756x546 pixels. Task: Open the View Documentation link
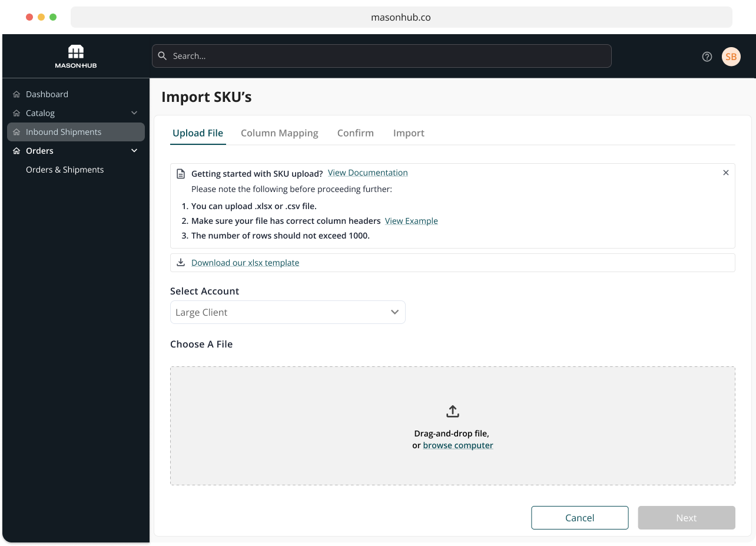(x=367, y=173)
